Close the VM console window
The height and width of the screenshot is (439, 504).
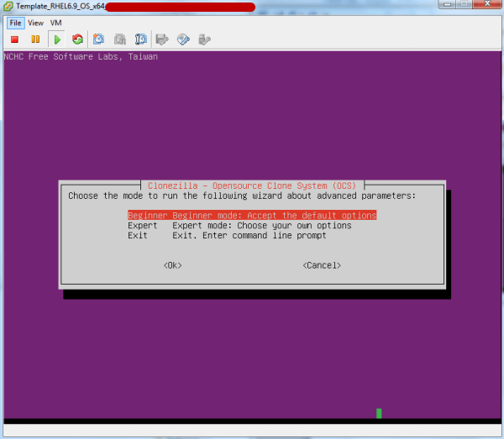click(487, 4)
